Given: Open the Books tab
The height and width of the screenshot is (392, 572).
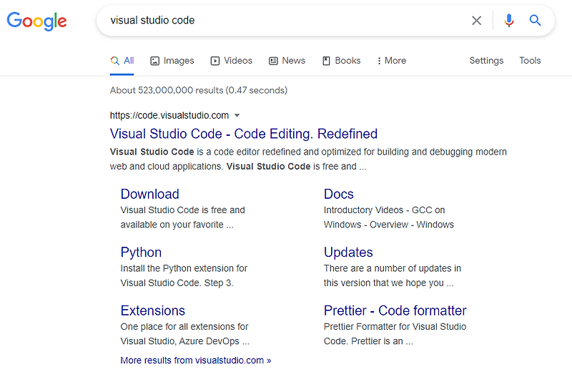Looking at the screenshot, I should pyautogui.click(x=342, y=61).
